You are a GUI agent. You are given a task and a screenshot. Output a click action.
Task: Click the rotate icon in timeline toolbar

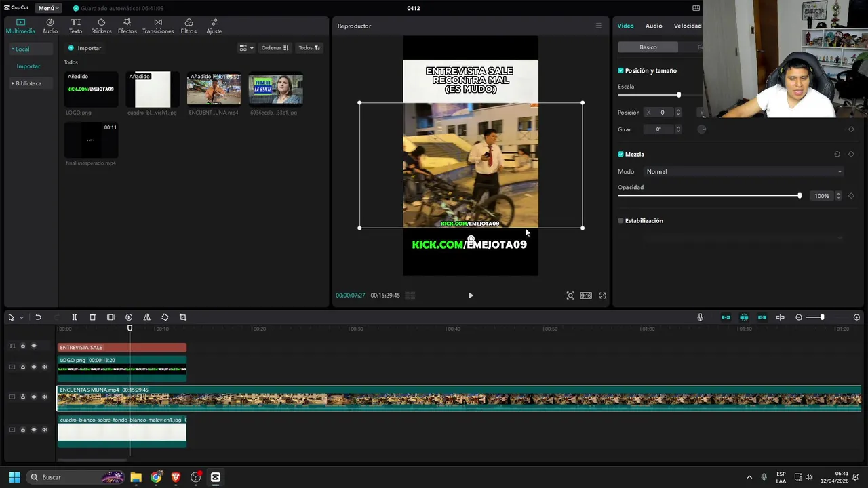point(165,317)
